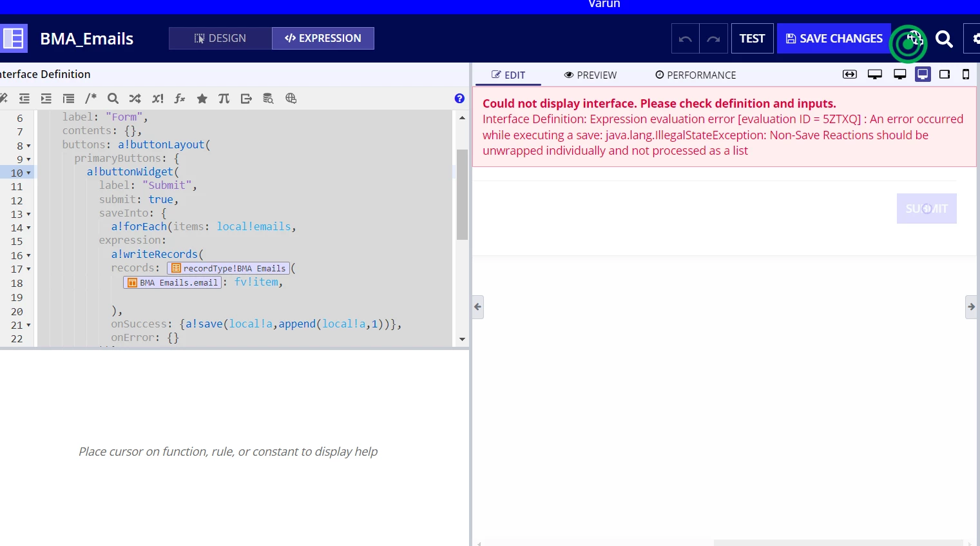Click the BMA_Emails interface title
This screenshot has height=546, width=980.
click(x=87, y=39)
